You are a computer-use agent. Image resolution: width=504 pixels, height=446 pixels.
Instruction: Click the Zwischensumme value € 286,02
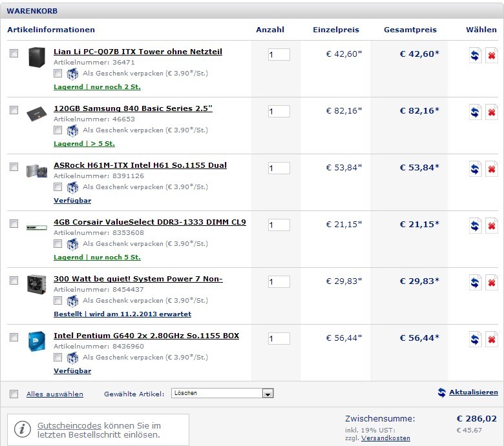click(477, 419)
